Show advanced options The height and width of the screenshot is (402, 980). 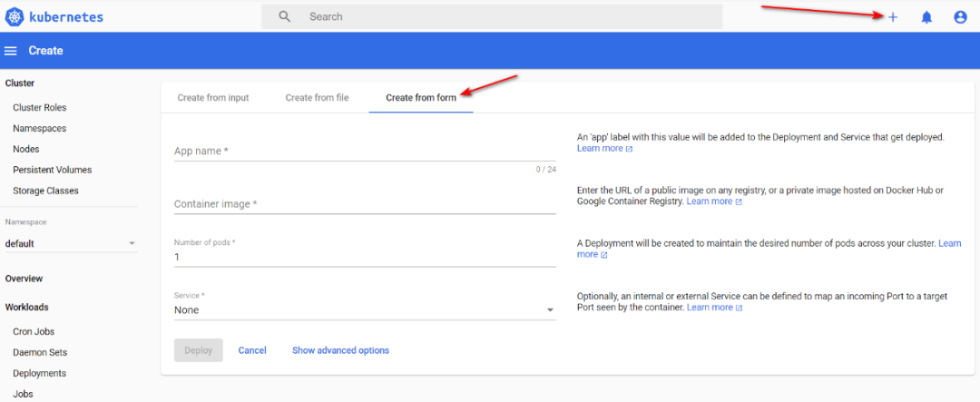point(340,350)
